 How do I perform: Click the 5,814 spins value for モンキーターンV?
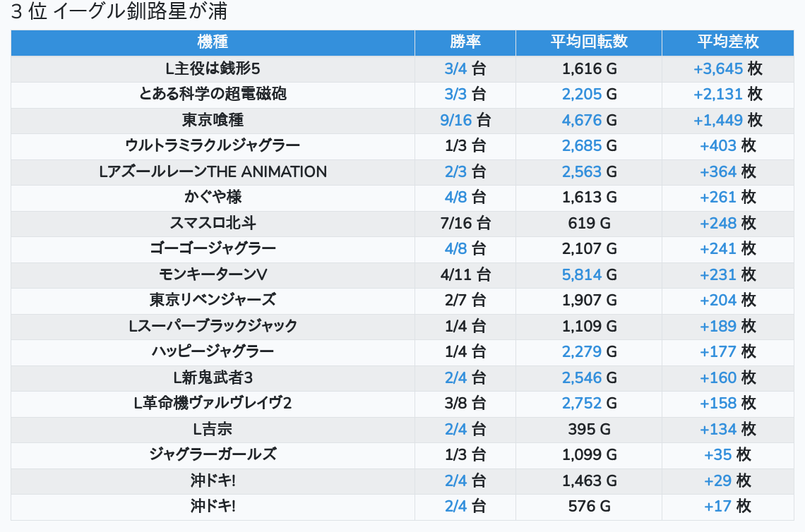point(582,274)
